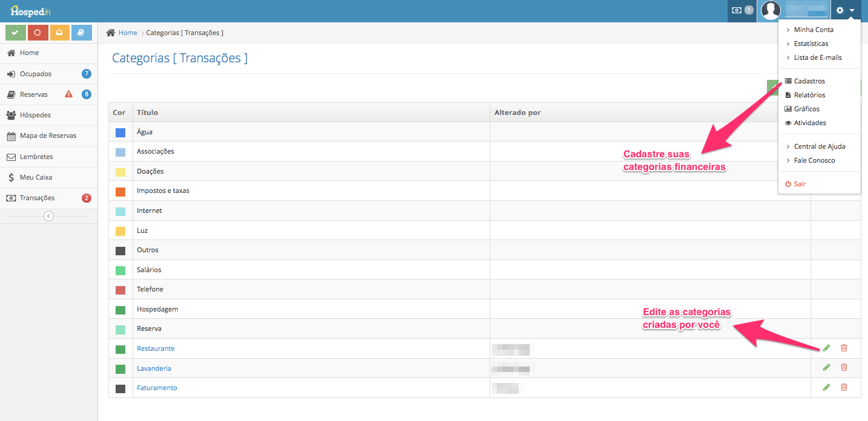
Task: Collapse the left sidebar menu
Action: 49,216
